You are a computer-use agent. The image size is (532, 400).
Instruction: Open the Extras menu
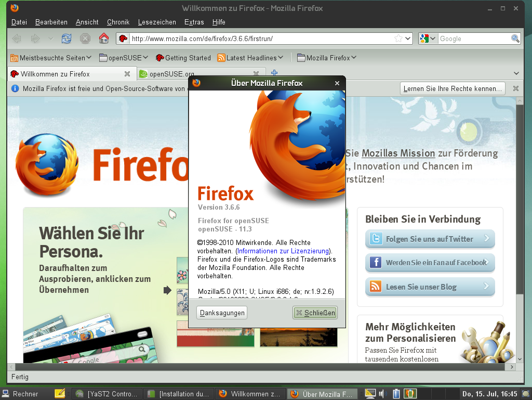194,22
